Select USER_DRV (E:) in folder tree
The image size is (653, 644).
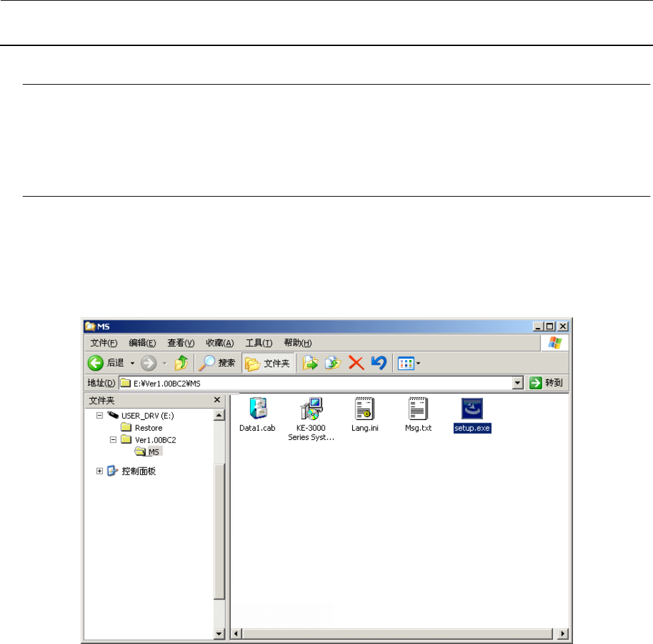(147, 415)
